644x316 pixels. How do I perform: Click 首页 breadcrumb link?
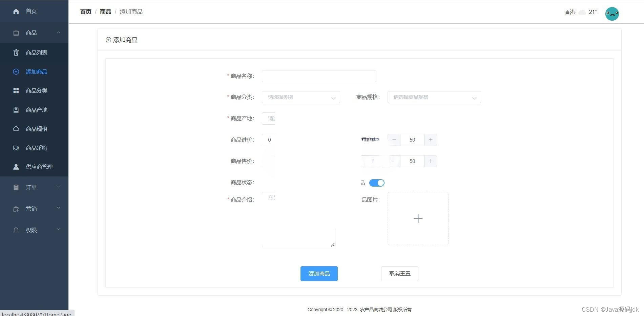(86, 12)
